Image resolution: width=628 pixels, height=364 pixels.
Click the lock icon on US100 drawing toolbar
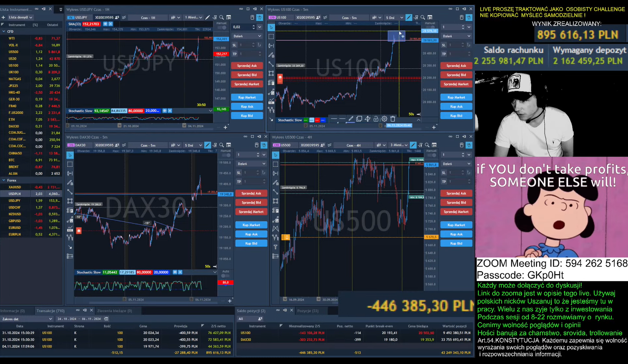[x=376, y=119]
